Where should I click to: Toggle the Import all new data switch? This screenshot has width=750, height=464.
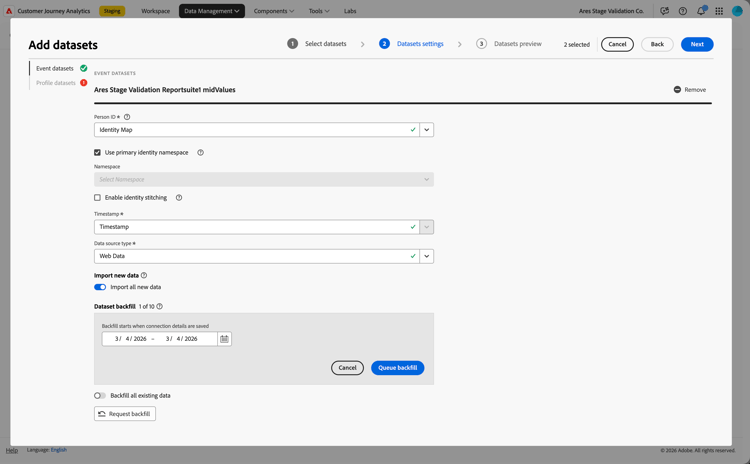pos(100,287)
